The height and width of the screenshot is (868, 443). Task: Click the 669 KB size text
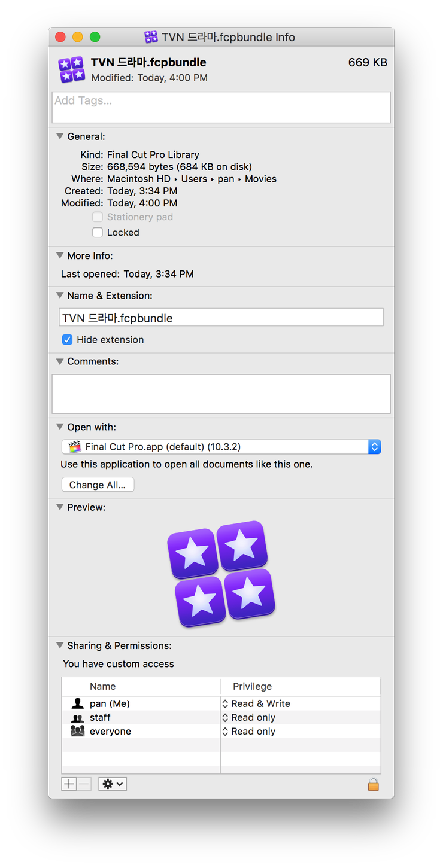[x=368, y=62]
